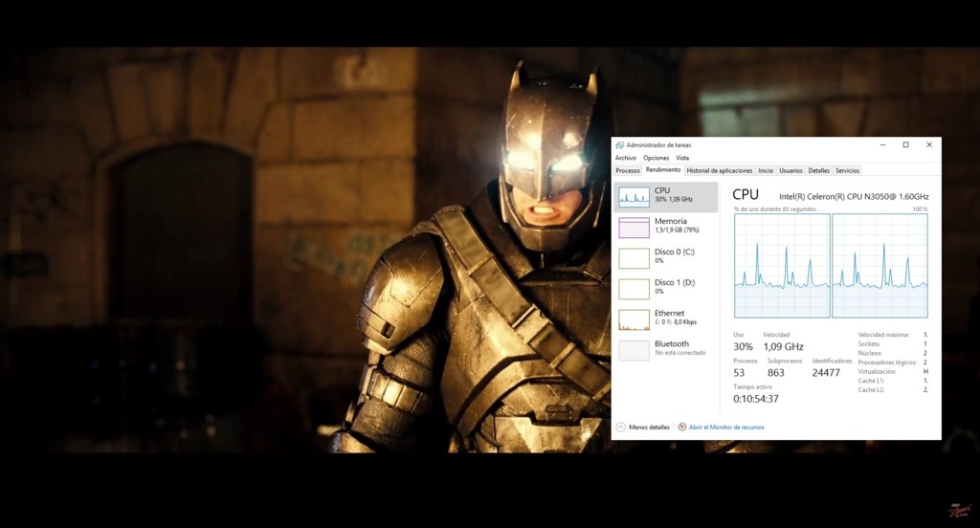
Task: Switch to Historial de aplicaciones tab
Action: 720,170
